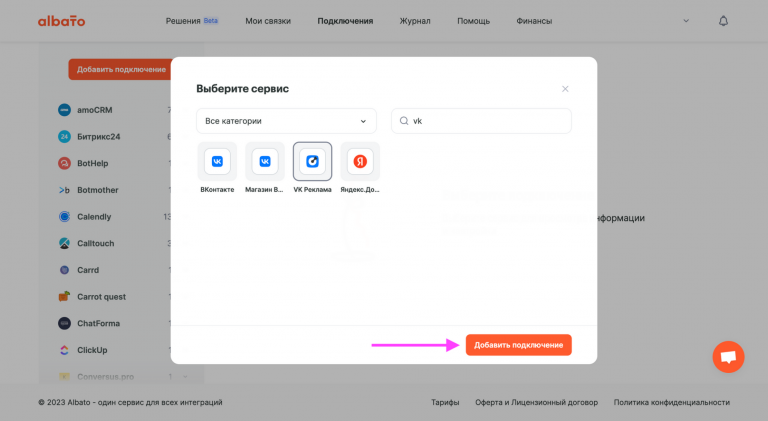Open the chat support bubble
The width and height of the screenshot is (768, 421).
tap(728, 357)
